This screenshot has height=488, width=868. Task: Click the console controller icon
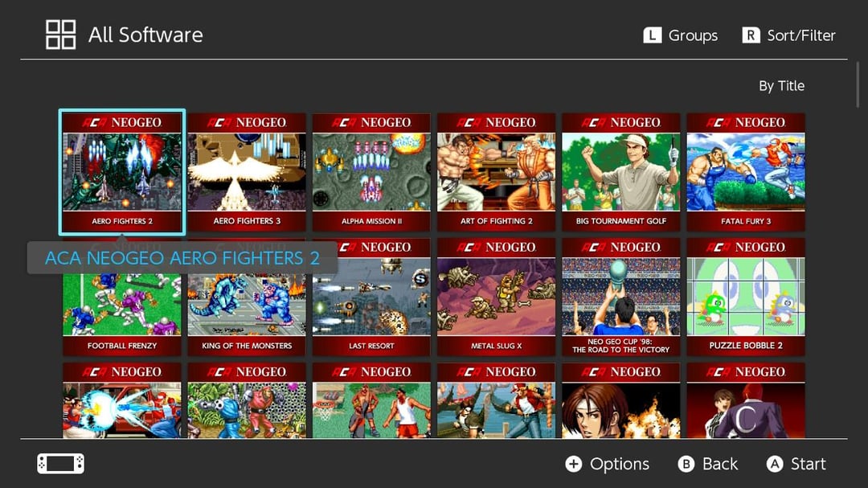[61, 464]
